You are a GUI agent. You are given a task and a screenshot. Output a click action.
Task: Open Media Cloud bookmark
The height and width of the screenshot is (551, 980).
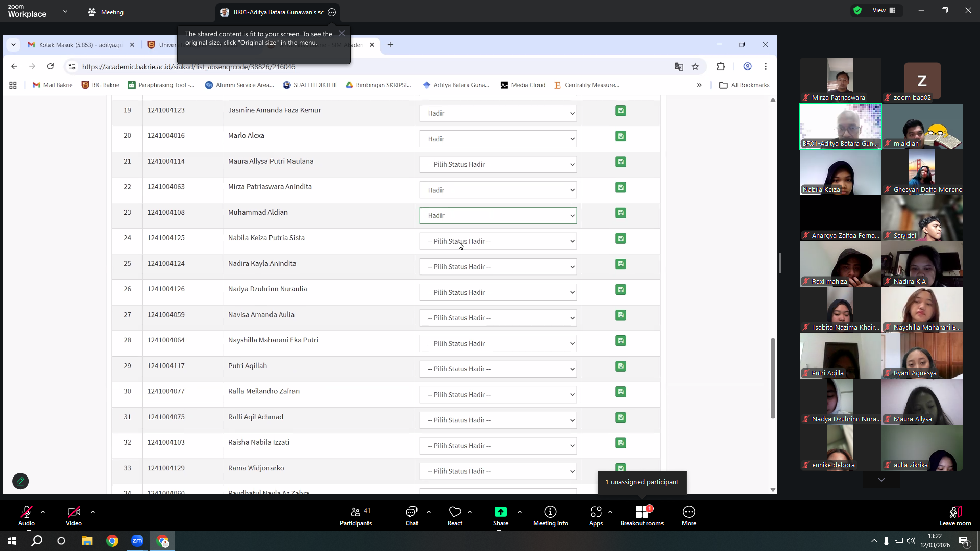[x=523, y=85]
